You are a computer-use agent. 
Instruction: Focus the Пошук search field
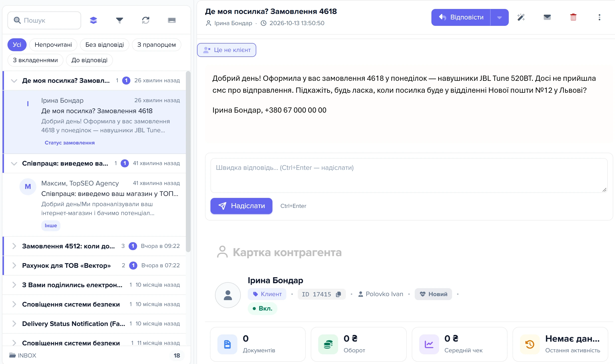[x=44, y=20]
